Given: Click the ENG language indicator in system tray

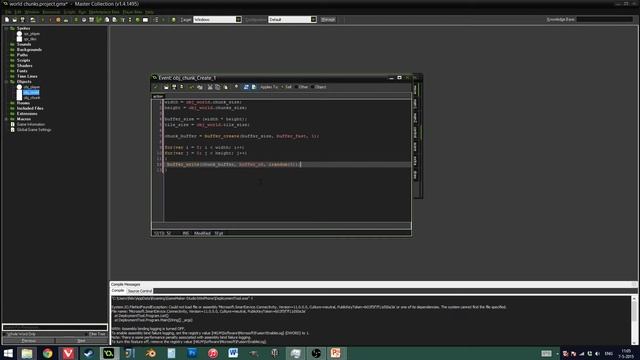Looking at the screenshot, I should click(x=609, y=353).
